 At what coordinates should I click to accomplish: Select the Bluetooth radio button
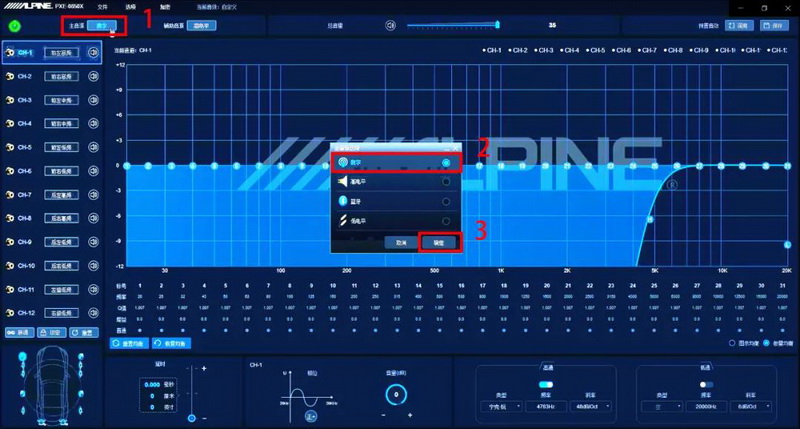point(446,201)
